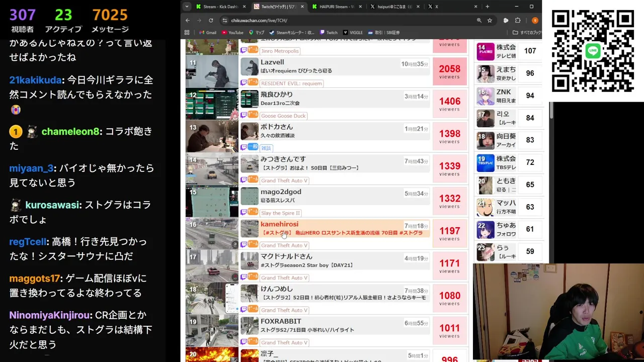
Task: Open the orange Chrome profile avatar
Action: point(535,21)
